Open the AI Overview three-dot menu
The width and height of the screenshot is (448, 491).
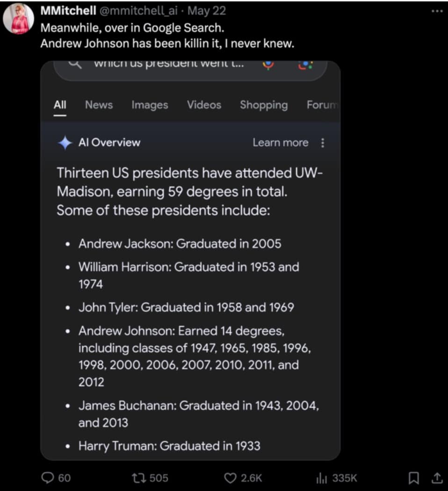pos(323,143)
